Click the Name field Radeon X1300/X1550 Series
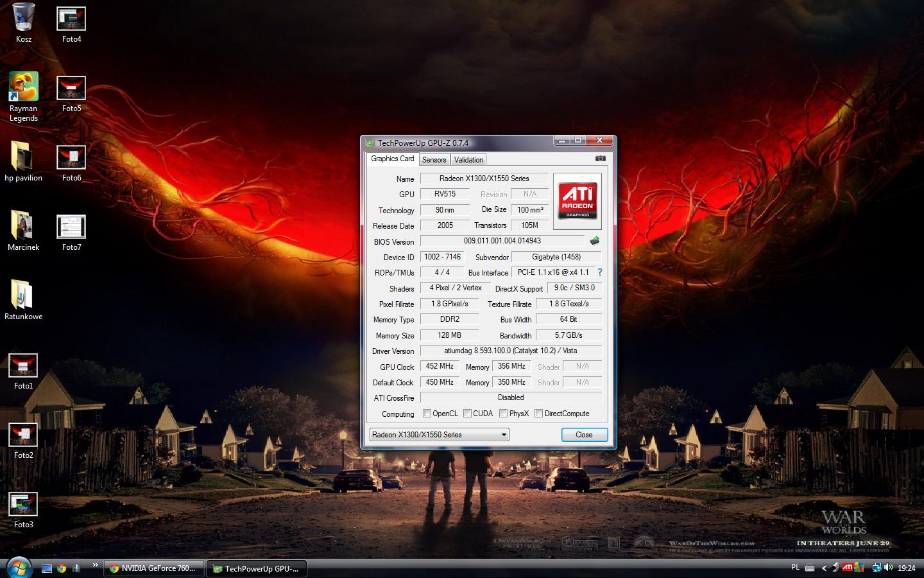 (x=484, y=179)
